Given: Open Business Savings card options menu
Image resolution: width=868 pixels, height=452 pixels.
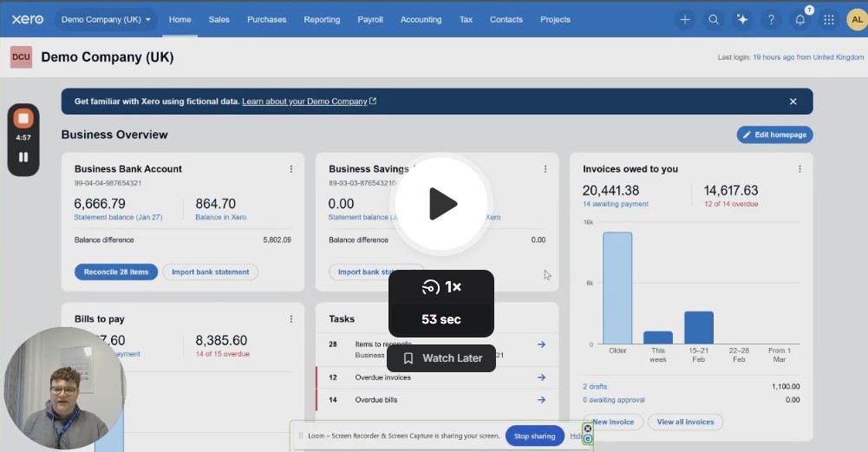Looking at the screenshot, I should tap(545, 169).
